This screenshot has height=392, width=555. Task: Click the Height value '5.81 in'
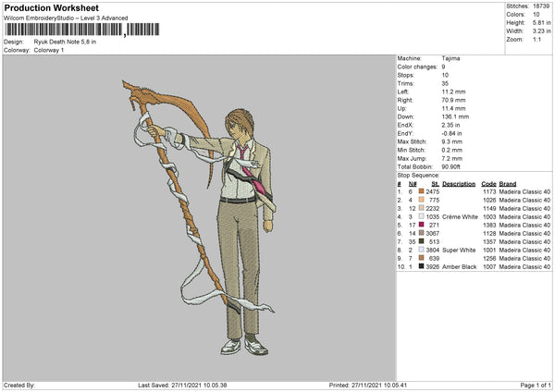point(542,22)
